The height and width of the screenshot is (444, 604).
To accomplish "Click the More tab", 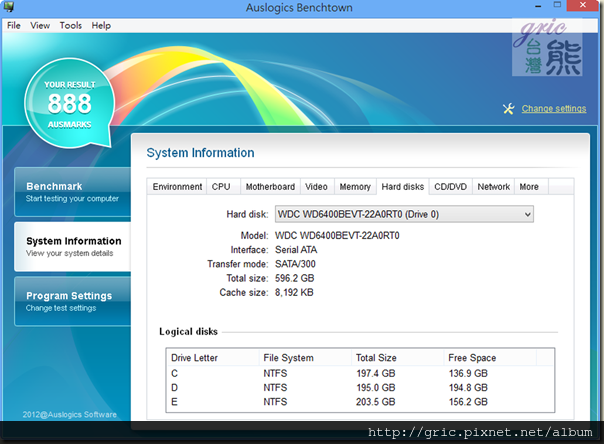I will pyautogui.click(x=529, y=187).
